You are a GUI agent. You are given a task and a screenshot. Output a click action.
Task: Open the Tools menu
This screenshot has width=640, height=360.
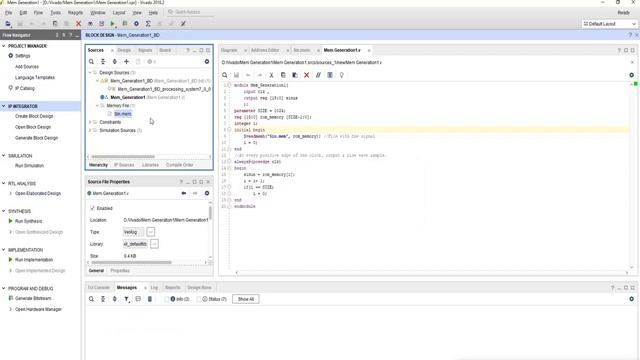[x=56, y=13]
